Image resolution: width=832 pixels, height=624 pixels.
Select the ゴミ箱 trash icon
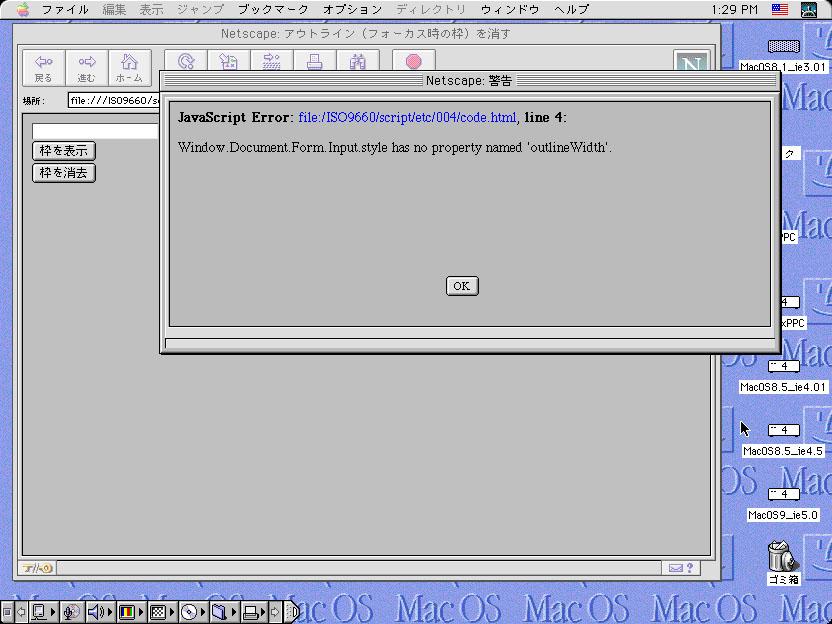coord(783,562)
